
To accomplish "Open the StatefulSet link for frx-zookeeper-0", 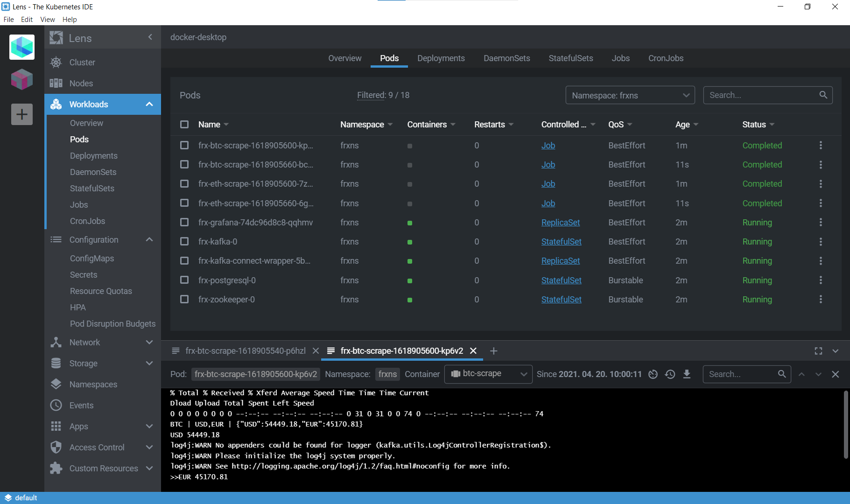I will (561, 299).
